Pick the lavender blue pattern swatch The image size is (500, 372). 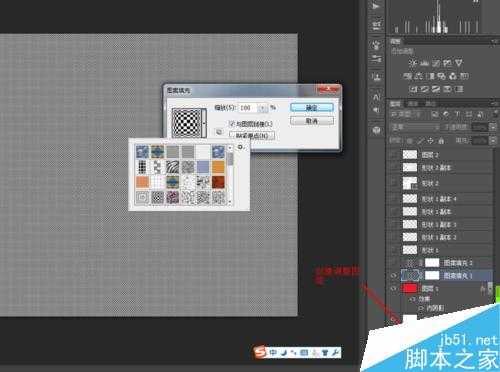point(203,167)
